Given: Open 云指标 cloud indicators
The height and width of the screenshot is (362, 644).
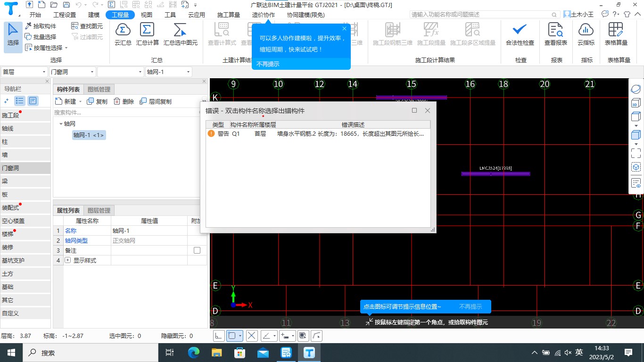Looking at the screenshot, I should pyautogui.click(x=586, y=34).
